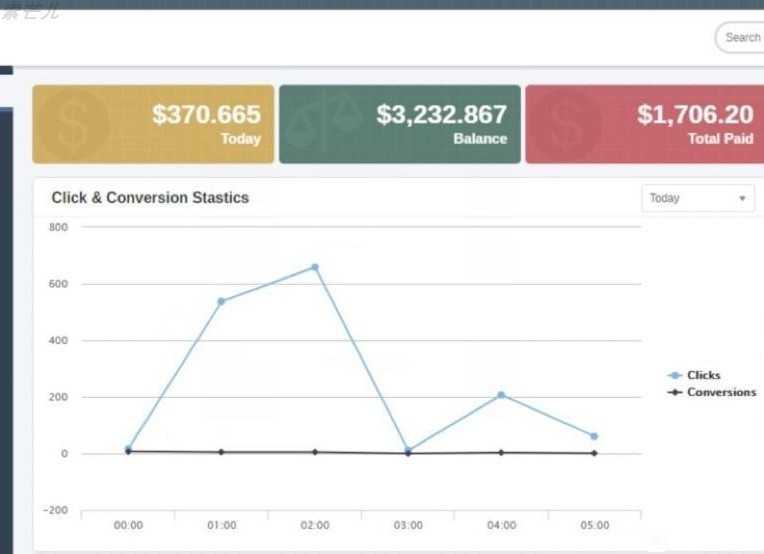Viewport: 764px width, 554px height.
Task: Click the Clicks data point at 01:00
Action: [221, 302]
